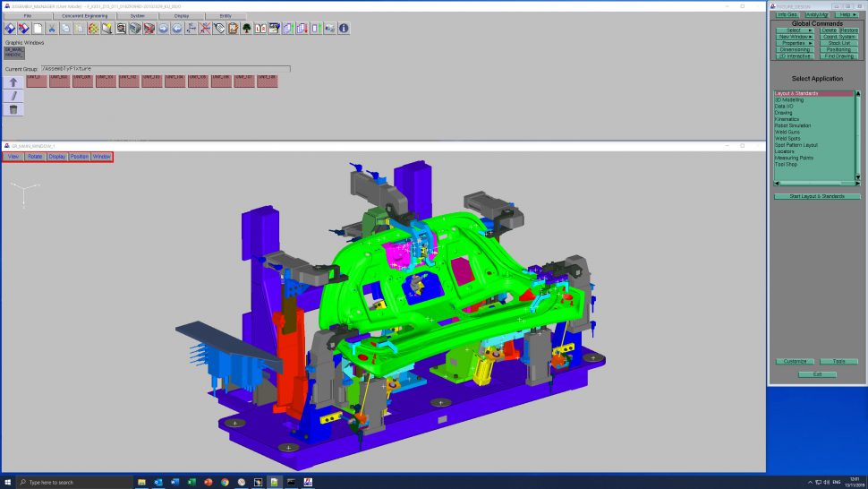Click the Find Drawing button
Image resolution: width=868 pixels, height=489 pixels.
coord(839,56)
